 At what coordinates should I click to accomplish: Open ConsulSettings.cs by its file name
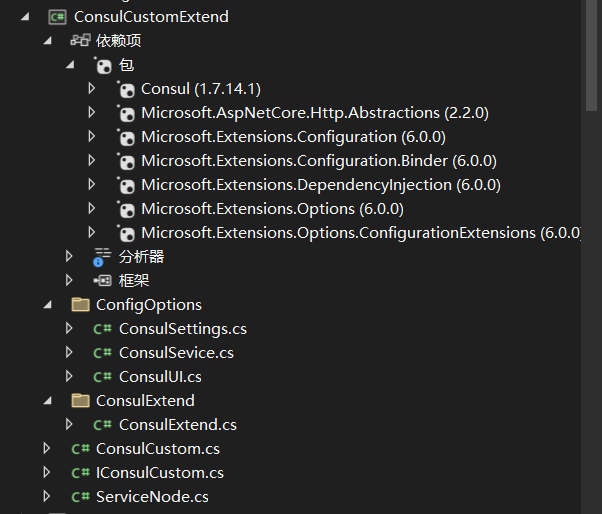pyautogui.click(x=183, y=329)
